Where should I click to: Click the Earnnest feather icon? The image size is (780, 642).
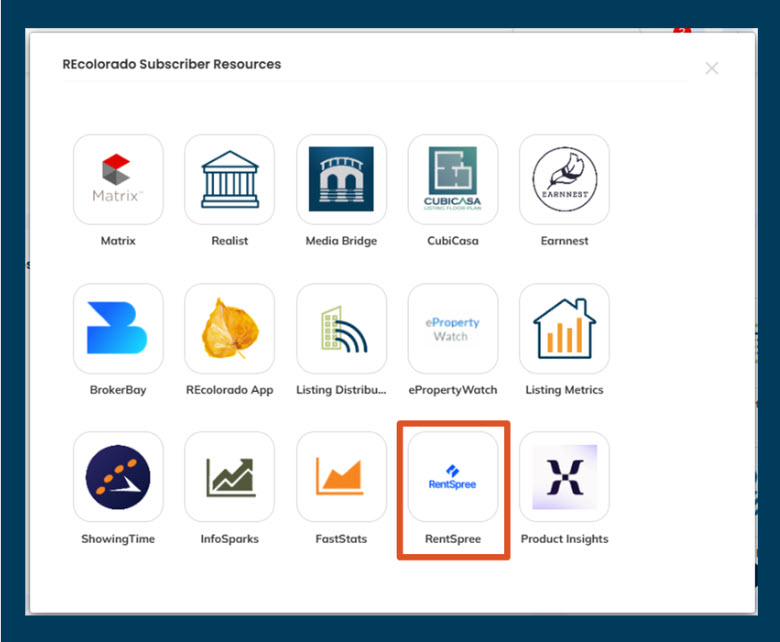[x=564, y=180]
